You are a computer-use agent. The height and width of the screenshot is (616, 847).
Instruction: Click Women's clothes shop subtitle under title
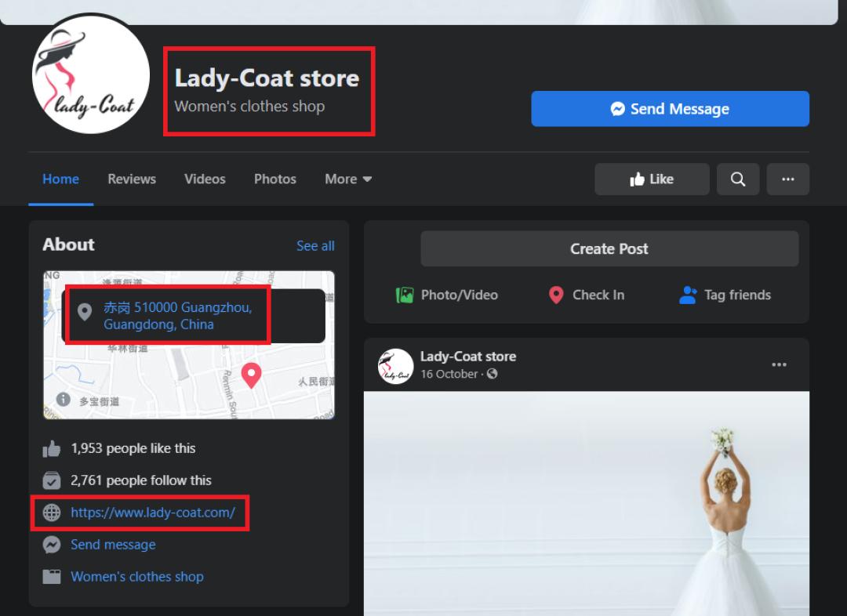pos(249,107)
